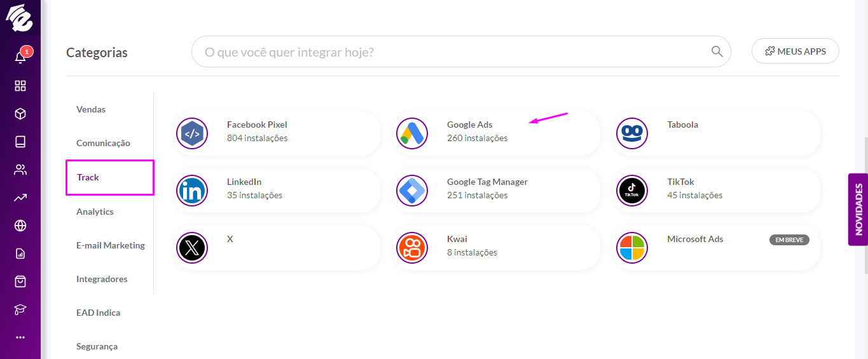Click the Microsoft Ads app icon
Screen dimensions: 868x359
(632, 248)
